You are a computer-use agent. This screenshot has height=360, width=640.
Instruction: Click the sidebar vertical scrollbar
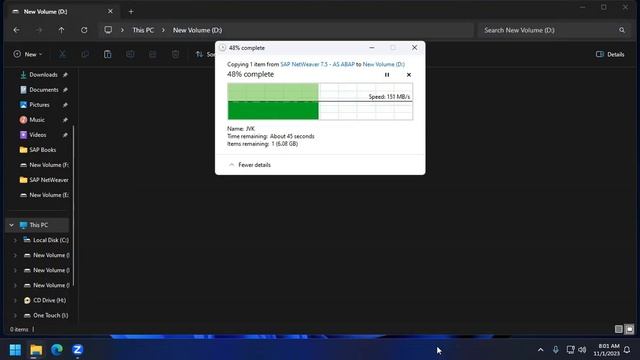point(73,206)
